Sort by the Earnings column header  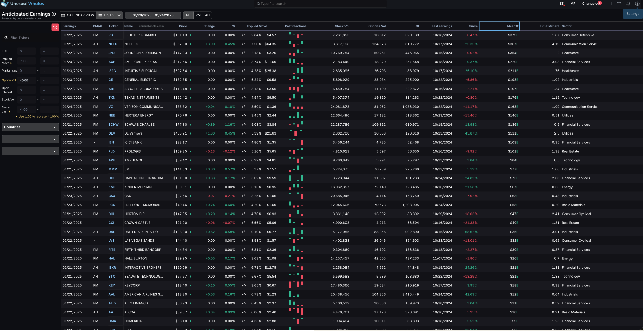(69, 26)
